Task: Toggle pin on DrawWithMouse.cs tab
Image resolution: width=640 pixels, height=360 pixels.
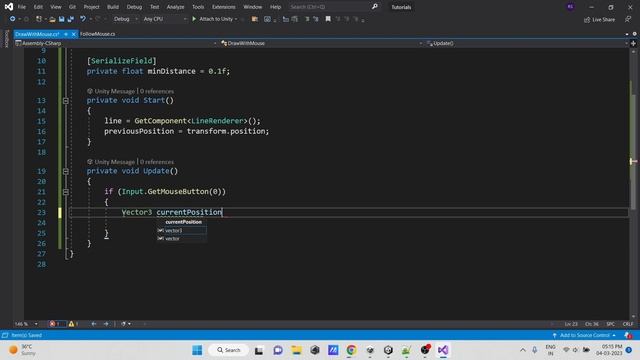Action: (66, 34)
